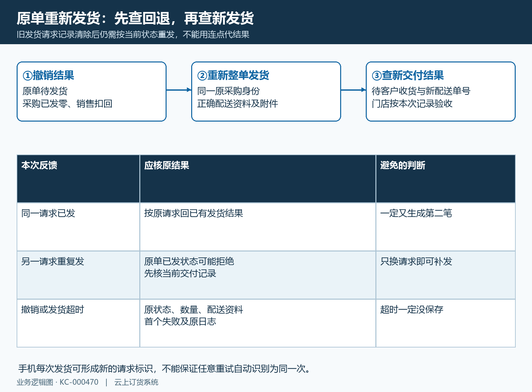Select the text 采购已发零、销售扣回
Image resolution: width=532 pixels, height=392 pixels.
[67, 104]
